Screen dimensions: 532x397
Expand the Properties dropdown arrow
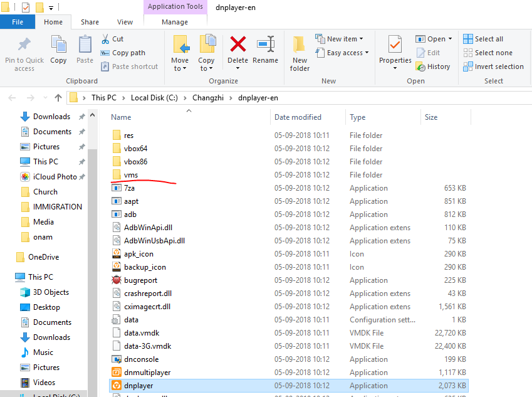tap(395, 68)
